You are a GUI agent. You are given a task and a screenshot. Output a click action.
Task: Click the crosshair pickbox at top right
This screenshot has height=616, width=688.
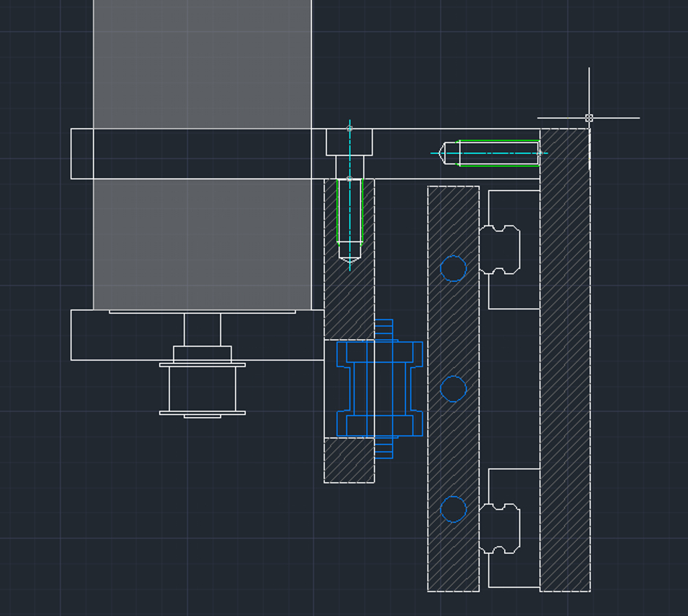pos(589,118)
